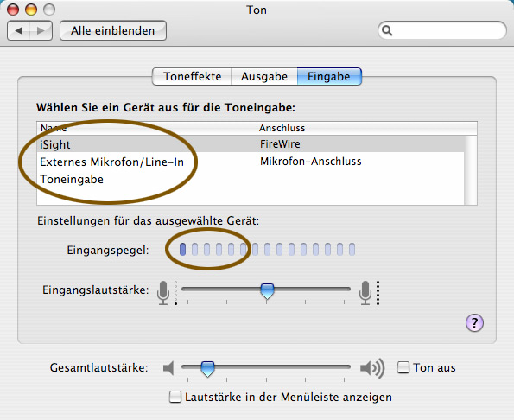Toggle Lautstärke in der Menüleiste anzeigen

[x=175, y=397]
